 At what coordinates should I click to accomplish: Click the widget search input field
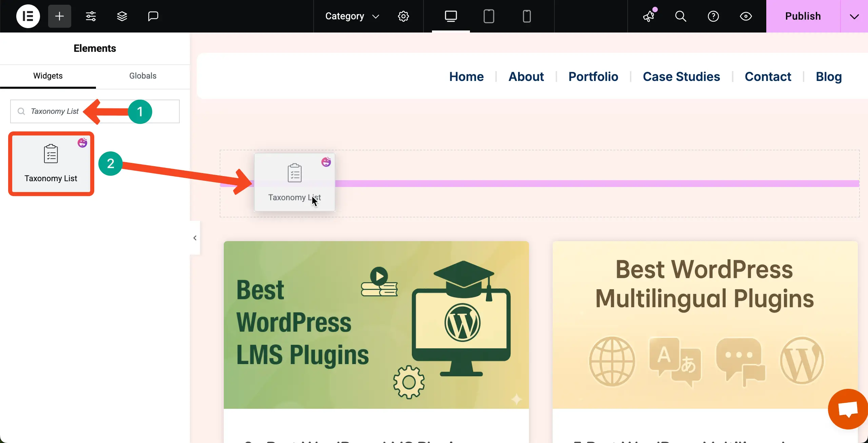pos(95,111)
